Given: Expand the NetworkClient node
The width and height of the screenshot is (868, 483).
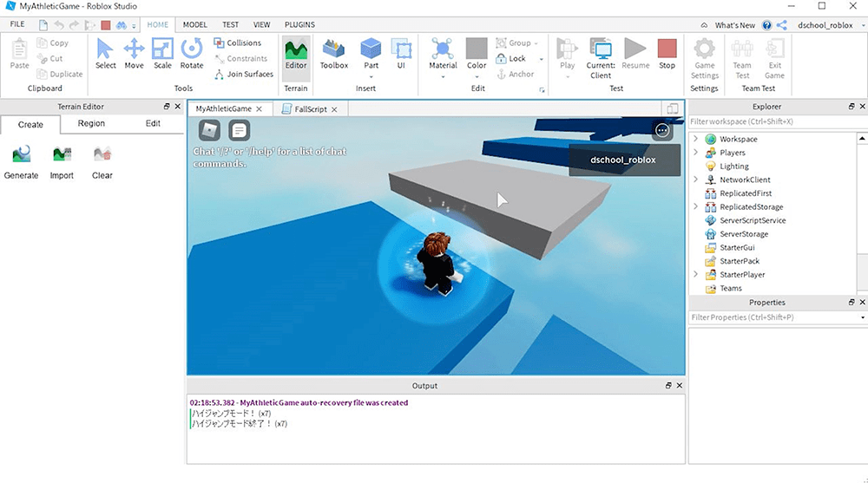Looking at the screenshot, I should click(696, 179).
